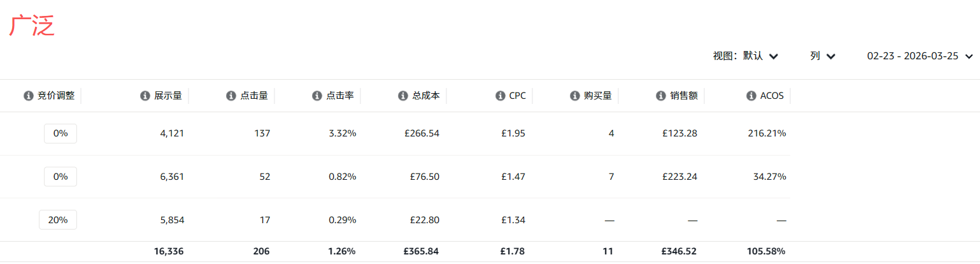Click info icon beside 购买量 column
The image size is (980, 264).
pos(575,96)
